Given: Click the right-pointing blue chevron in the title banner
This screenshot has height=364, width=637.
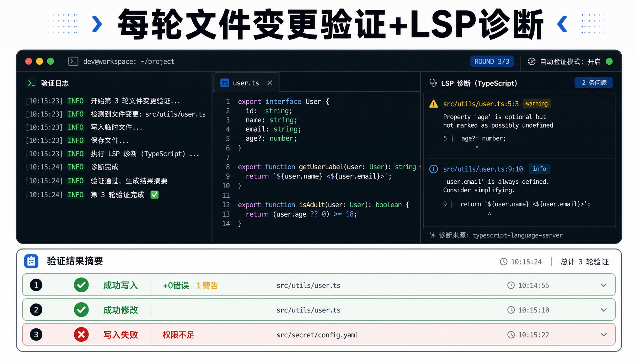Looking at the screenshot, I should coord(97,24).
